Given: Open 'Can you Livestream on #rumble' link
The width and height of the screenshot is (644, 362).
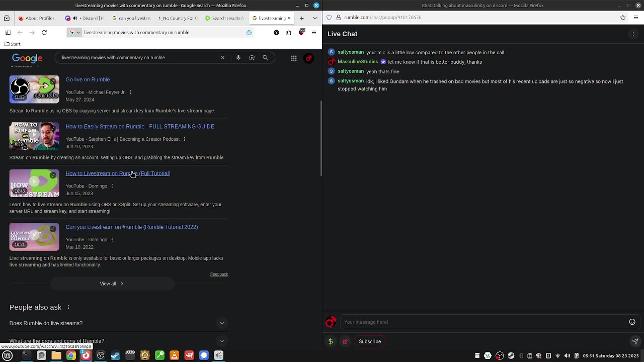Looking at the screenshot, I should point(132,227).
